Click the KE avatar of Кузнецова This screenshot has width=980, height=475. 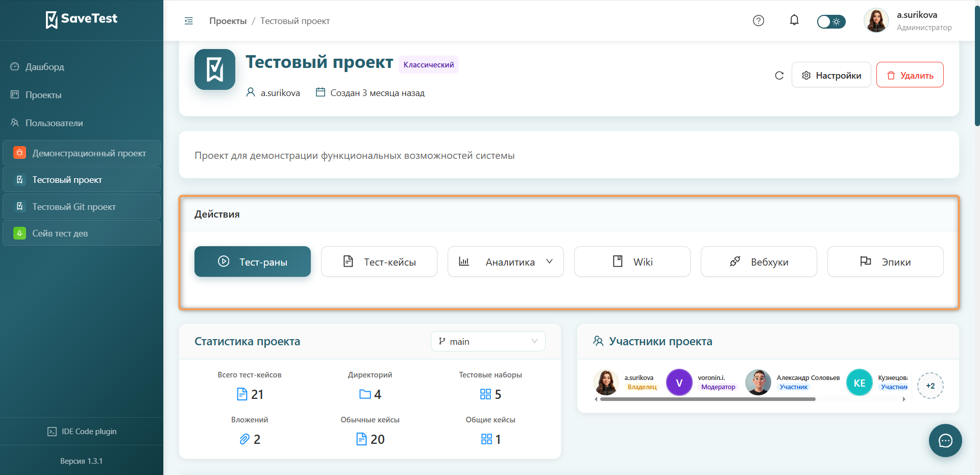(860, 383)
